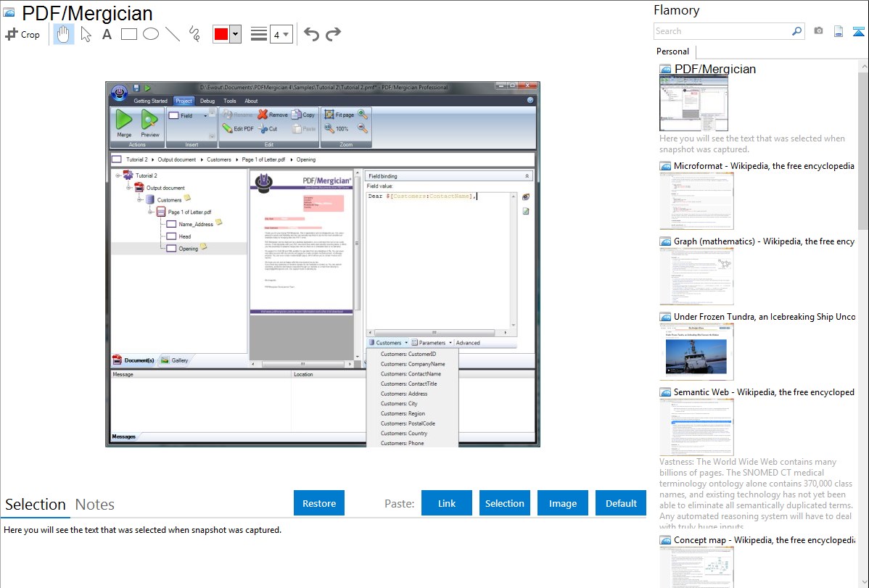Open the Graph (mathematics) snapshot thumbnail
Screen dimensions: 869x588
[x=696, y=276]
